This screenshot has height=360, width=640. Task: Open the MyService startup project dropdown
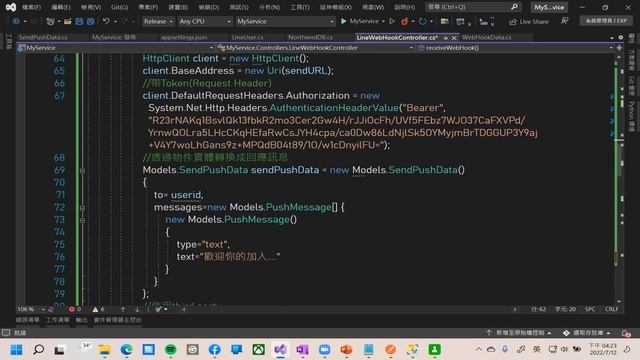click(x=285, y=21)
